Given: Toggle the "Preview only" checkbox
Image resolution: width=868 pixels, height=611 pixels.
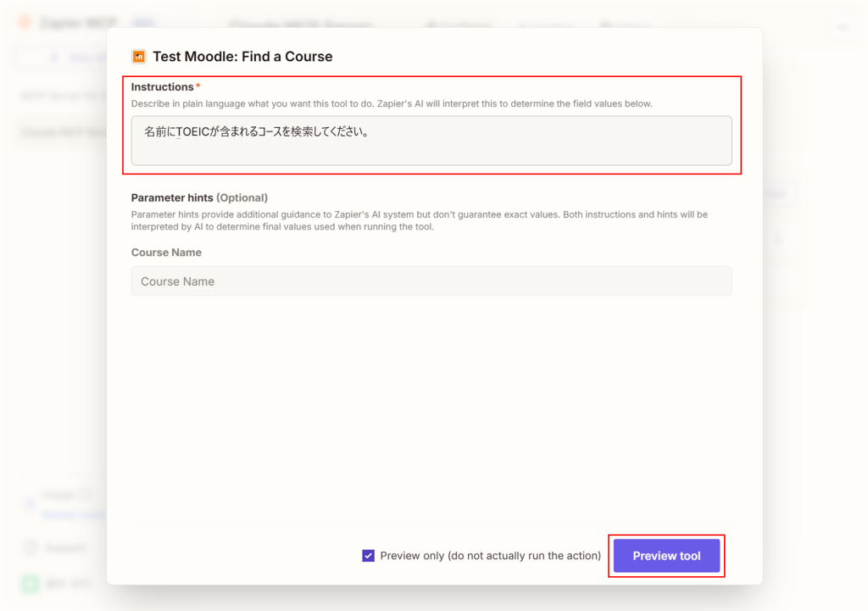Looking at the screenshot, I should pyautogui.click(x=368, y=556).
